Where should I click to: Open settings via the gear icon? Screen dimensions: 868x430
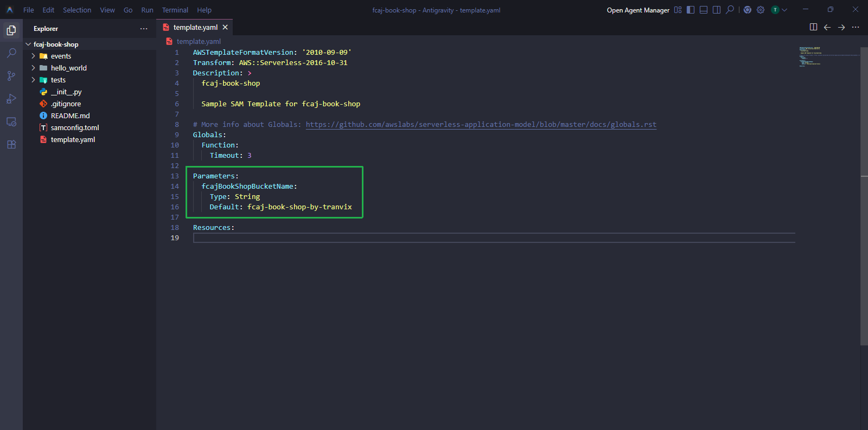pyautogui.click(x=761, y=10)
